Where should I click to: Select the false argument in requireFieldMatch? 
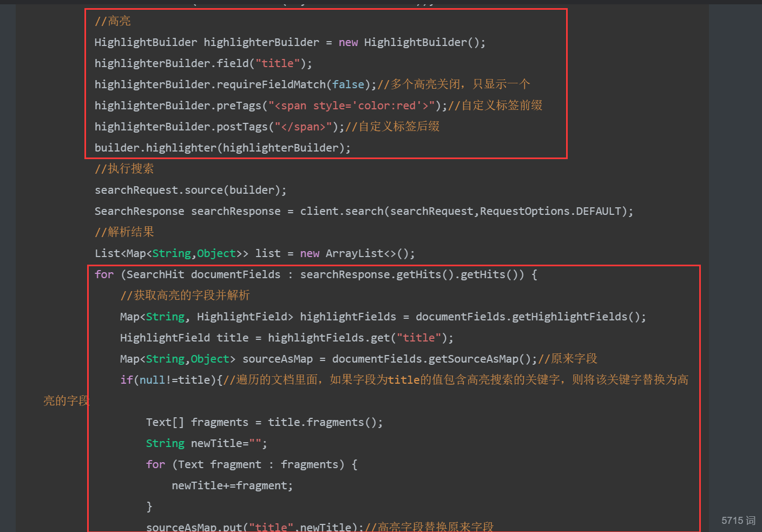click(348, 84)
